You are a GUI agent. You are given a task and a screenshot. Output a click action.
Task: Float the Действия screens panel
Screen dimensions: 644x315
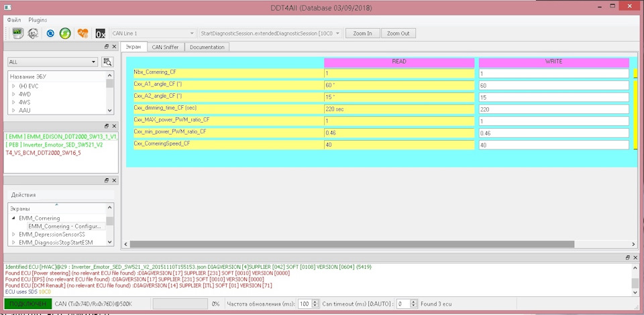[107, 180]
